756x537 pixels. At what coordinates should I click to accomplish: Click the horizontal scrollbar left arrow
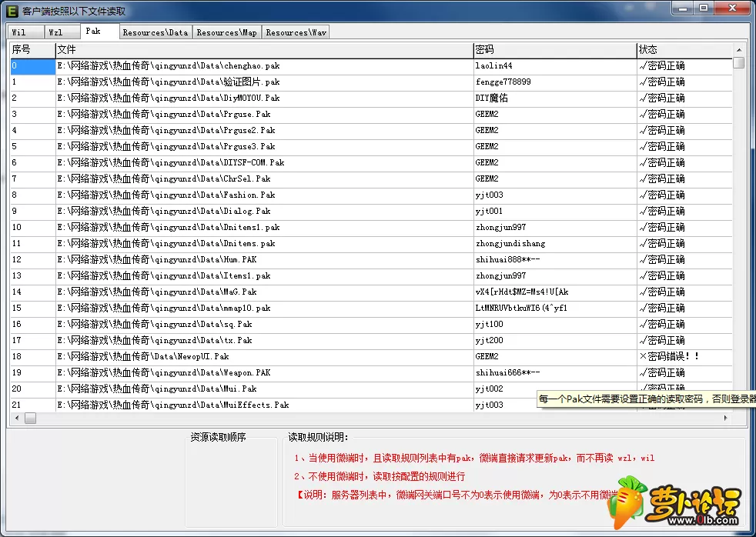[17, 418]
